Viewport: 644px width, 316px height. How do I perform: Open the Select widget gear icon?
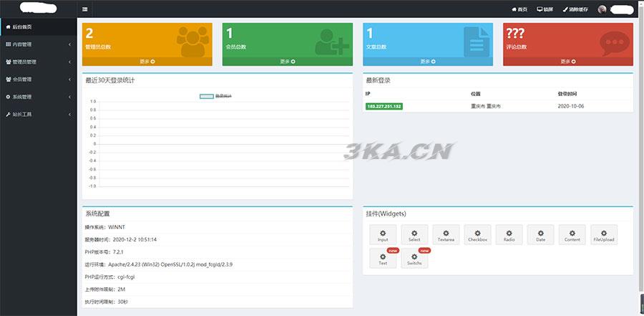[x=414, y=234]
